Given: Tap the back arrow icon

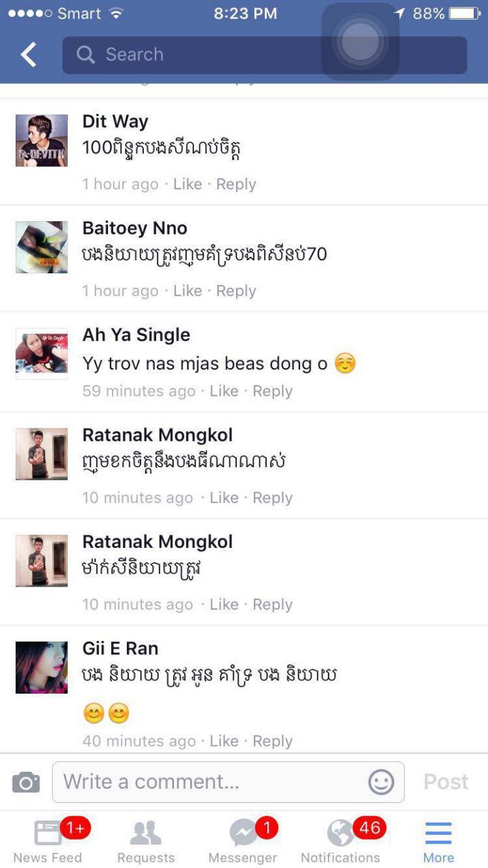Looking at the screenshot, I should click(x=29, y=55).
